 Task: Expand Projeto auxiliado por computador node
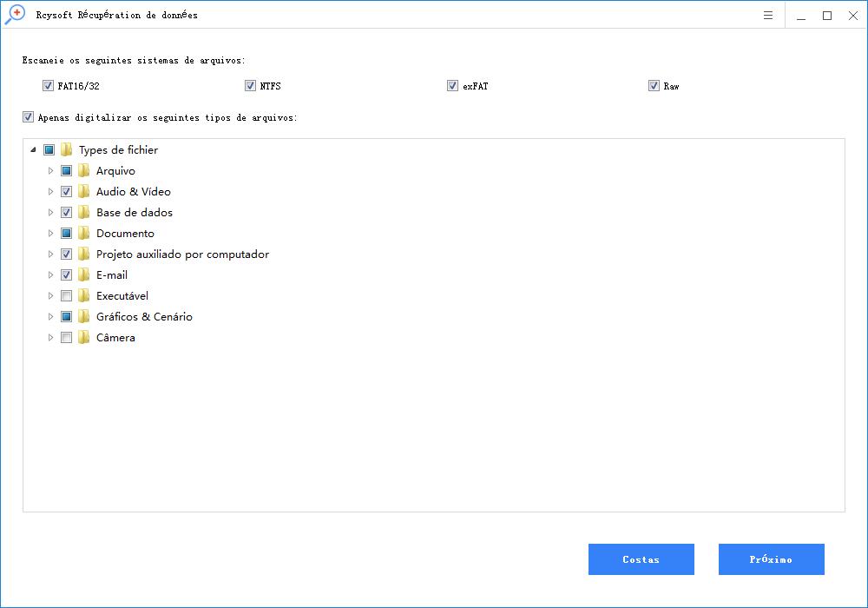pos(50,254)
